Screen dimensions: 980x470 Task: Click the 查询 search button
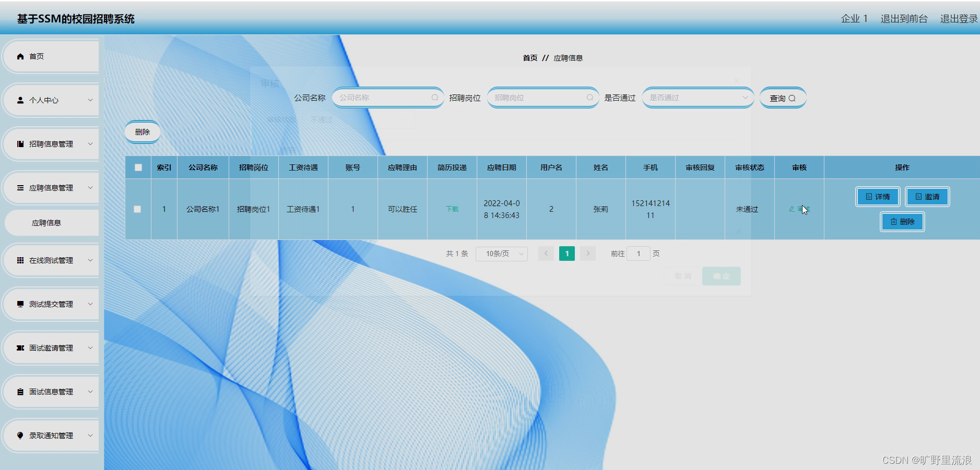tap(783, 98)
